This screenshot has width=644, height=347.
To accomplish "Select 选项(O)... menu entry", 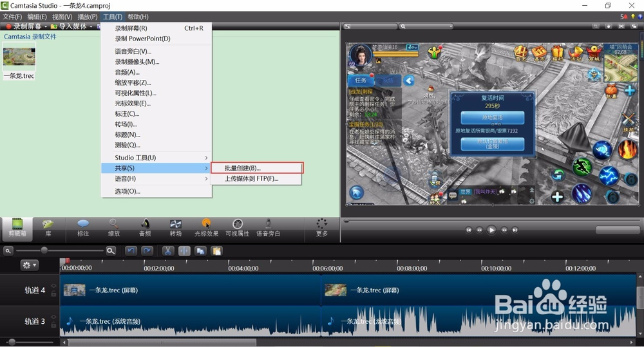I will tap(156, 191).
